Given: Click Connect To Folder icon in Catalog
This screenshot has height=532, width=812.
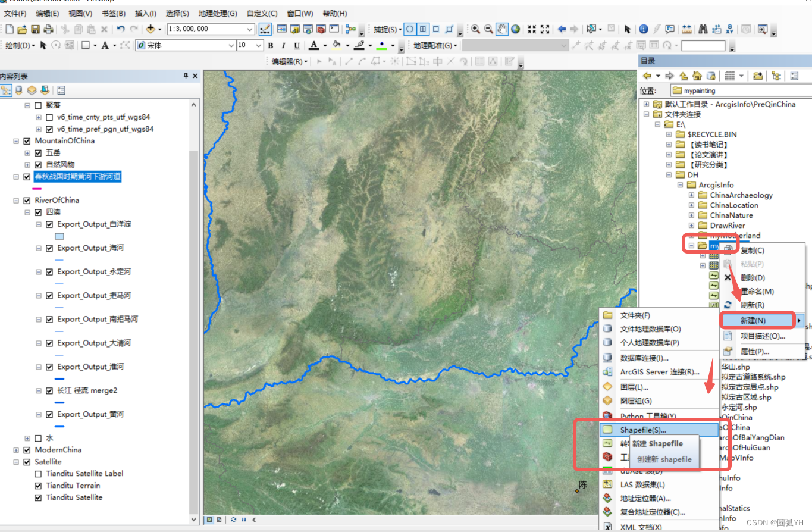Looking at the screenshot, I should pos(758,76).
